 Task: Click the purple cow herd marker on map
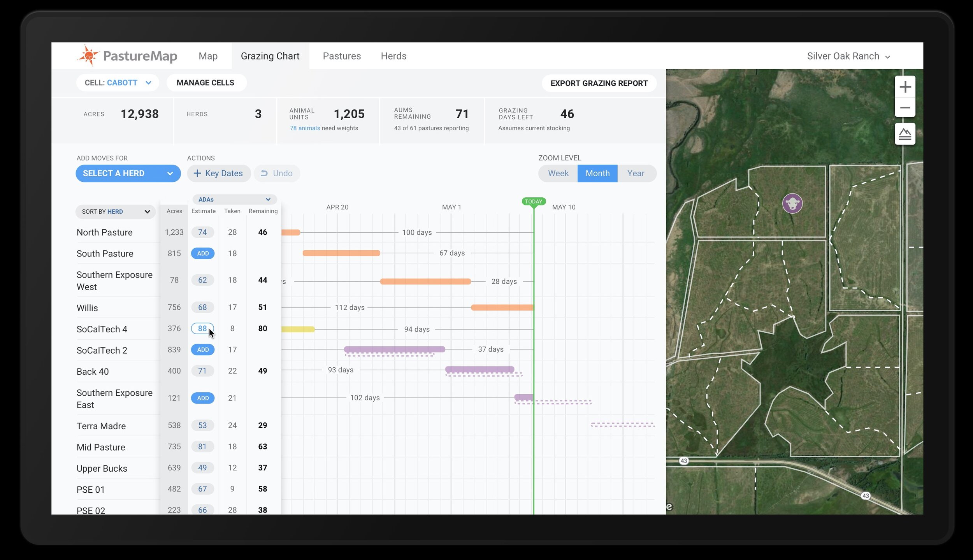pyautogui.click(x=792, y=204)
